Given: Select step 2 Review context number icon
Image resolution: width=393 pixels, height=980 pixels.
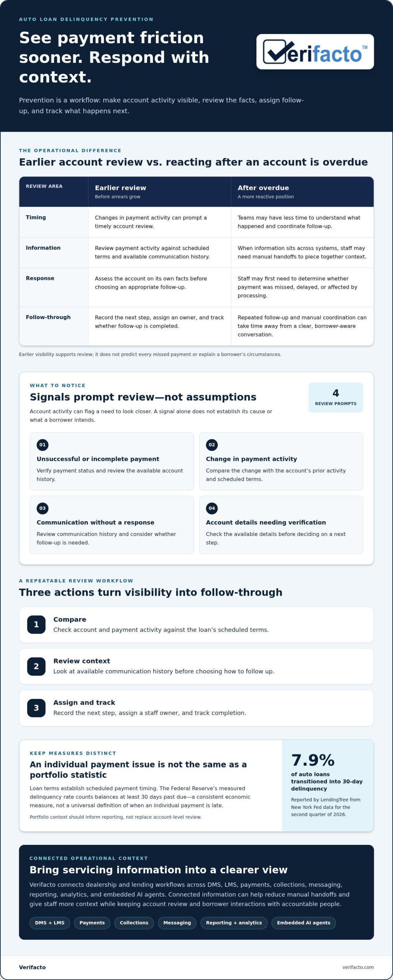Looking at the screenshot, I should pyautogui.click(x=36, y=666).
